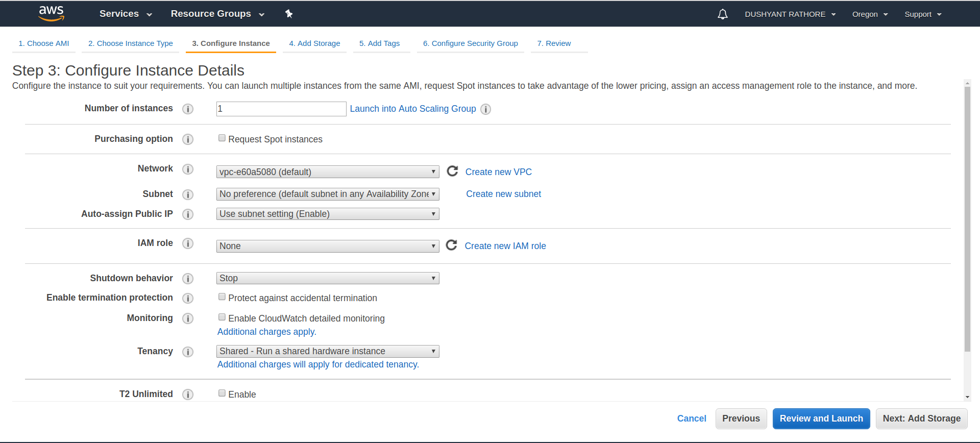Click info icon next to Shutdown behavior
Viewport: 980px width, 443px height.
coord(188,279)
